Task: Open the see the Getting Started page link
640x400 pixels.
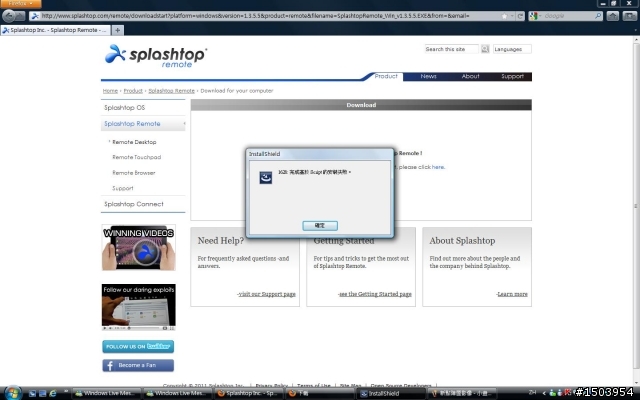Action: pyautogui.click(x=375, y=294)
